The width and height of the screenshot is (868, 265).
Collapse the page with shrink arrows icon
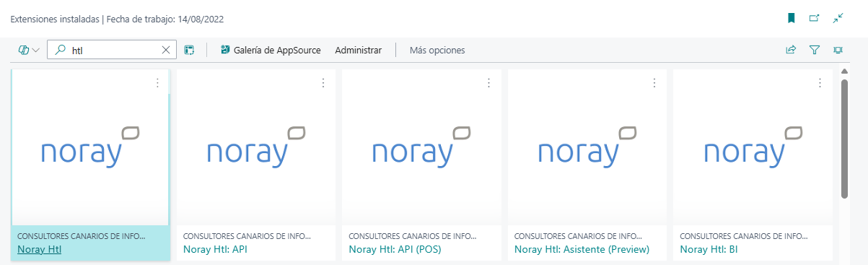click(838, 18)
